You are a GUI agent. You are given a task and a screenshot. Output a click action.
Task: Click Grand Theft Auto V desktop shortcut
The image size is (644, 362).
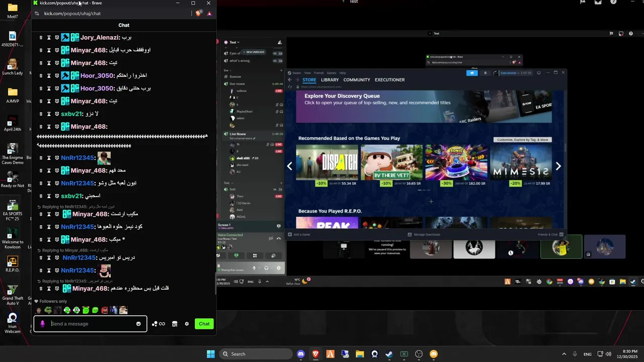(13, 294)
